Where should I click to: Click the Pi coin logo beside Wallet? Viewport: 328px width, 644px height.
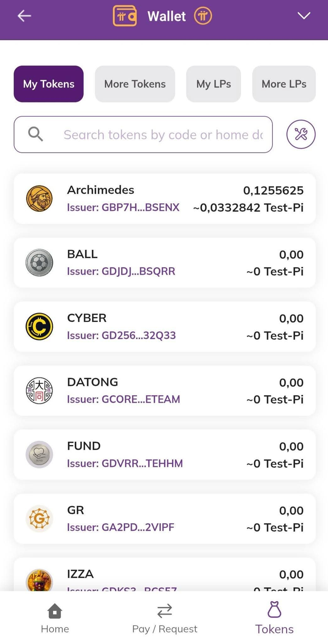coord(203,16)
